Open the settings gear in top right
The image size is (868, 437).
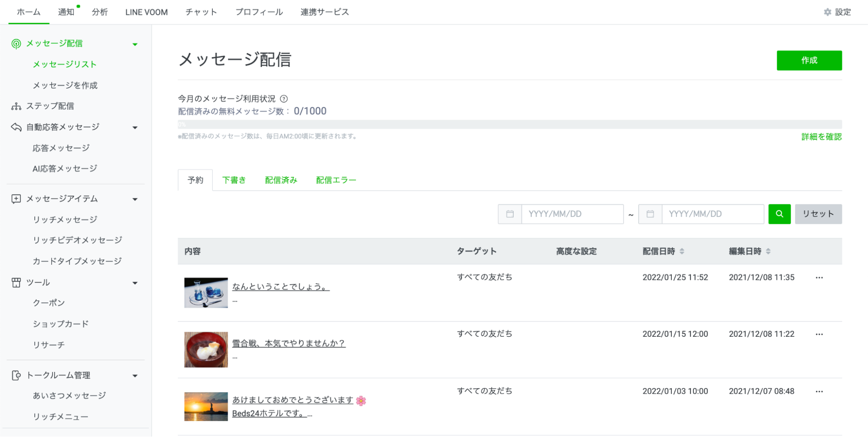827,12
